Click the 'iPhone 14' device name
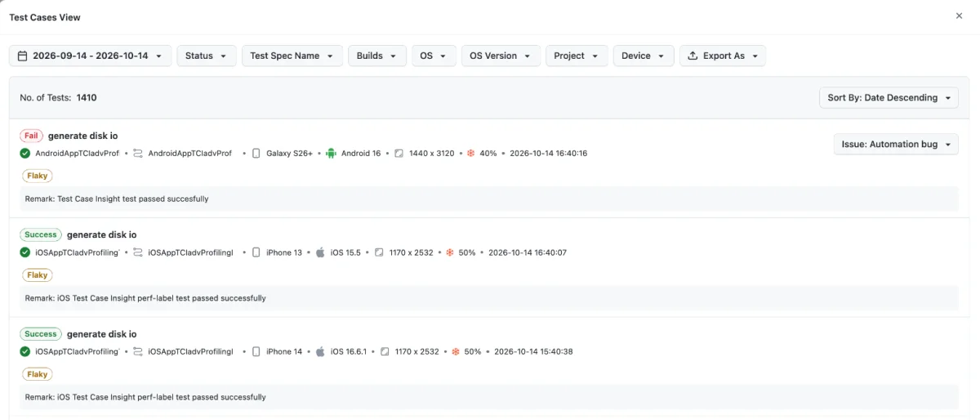This screenshot has height=420, width=980. tap(284, 352)
